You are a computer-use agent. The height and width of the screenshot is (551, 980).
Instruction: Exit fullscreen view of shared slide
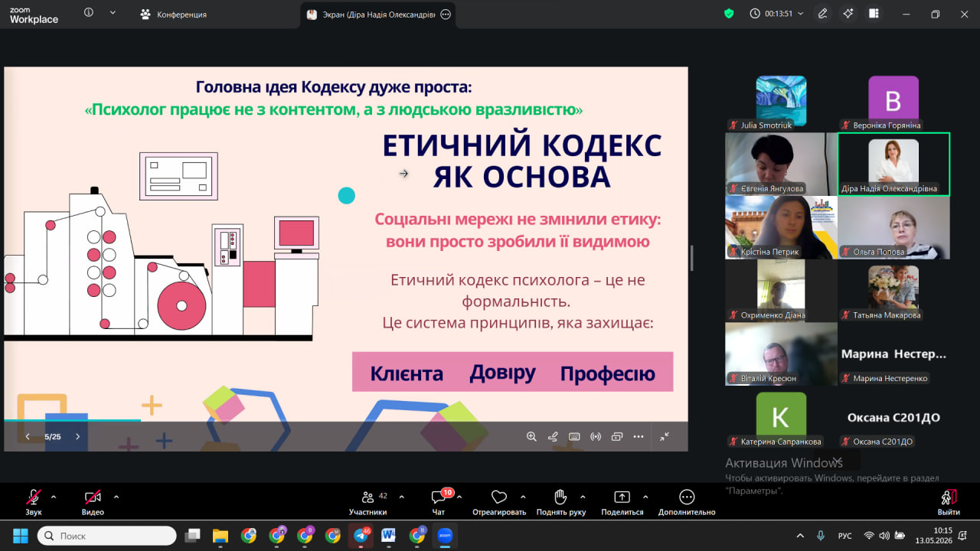665,437
